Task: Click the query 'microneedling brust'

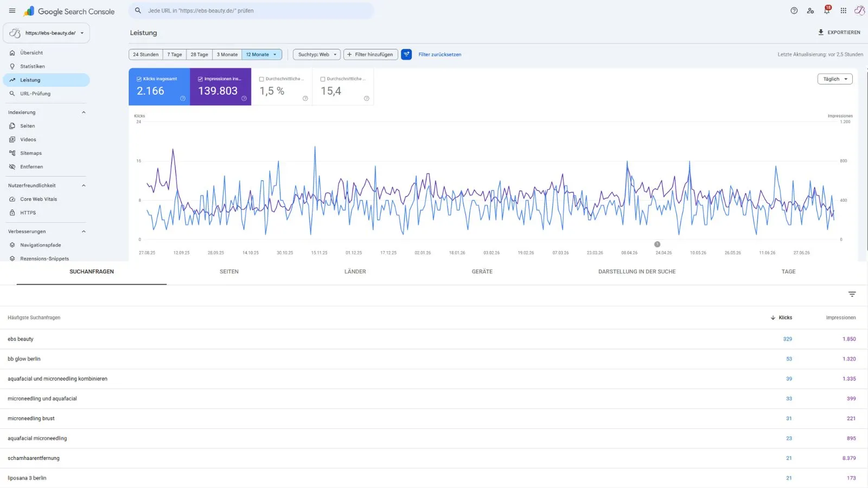Action: coord(31,419)
